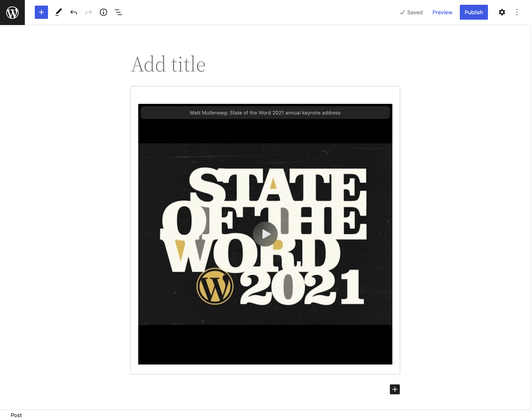
Task: Click the More options three-dot menu
Action: click(517, 12)
